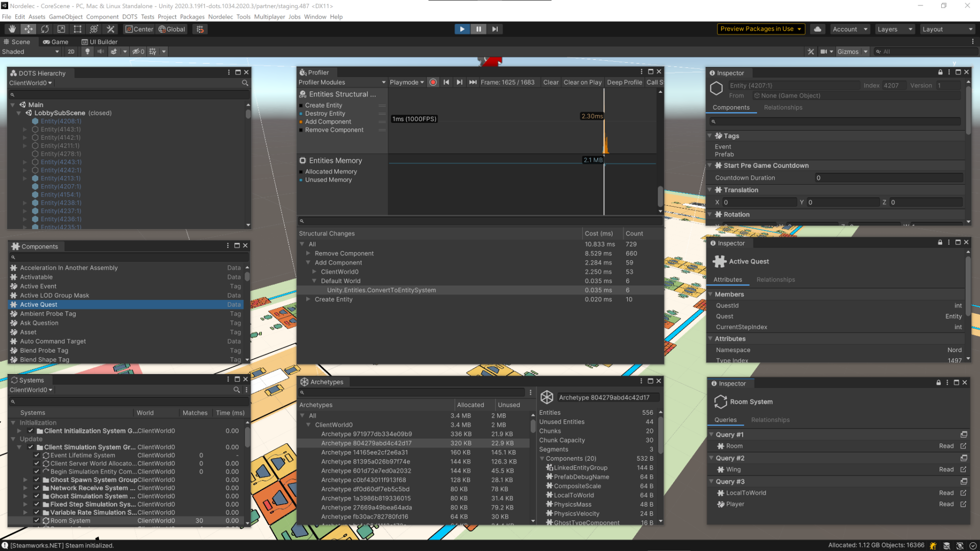
Task: Expand the Add Component structural changes row
Action: point(308,262)
